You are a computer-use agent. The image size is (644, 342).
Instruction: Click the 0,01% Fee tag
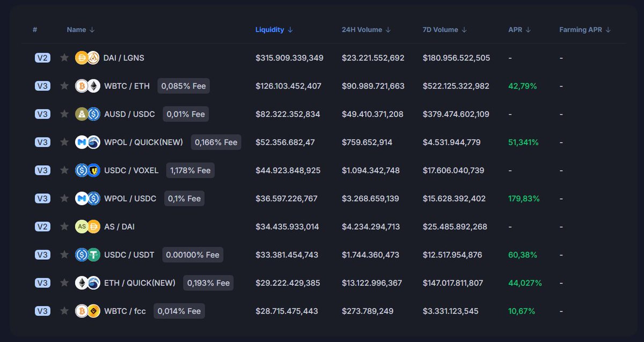coord(186,114)
